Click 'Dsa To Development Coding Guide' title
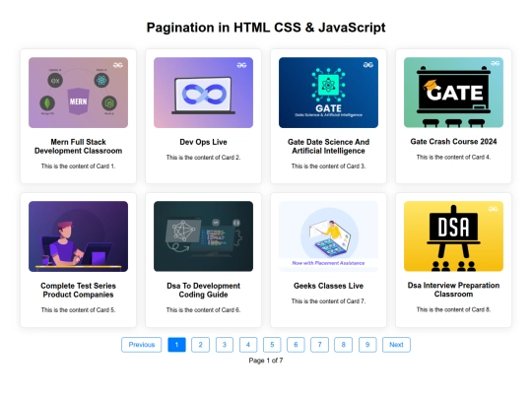The image size is (532, 399). [203, 290]
